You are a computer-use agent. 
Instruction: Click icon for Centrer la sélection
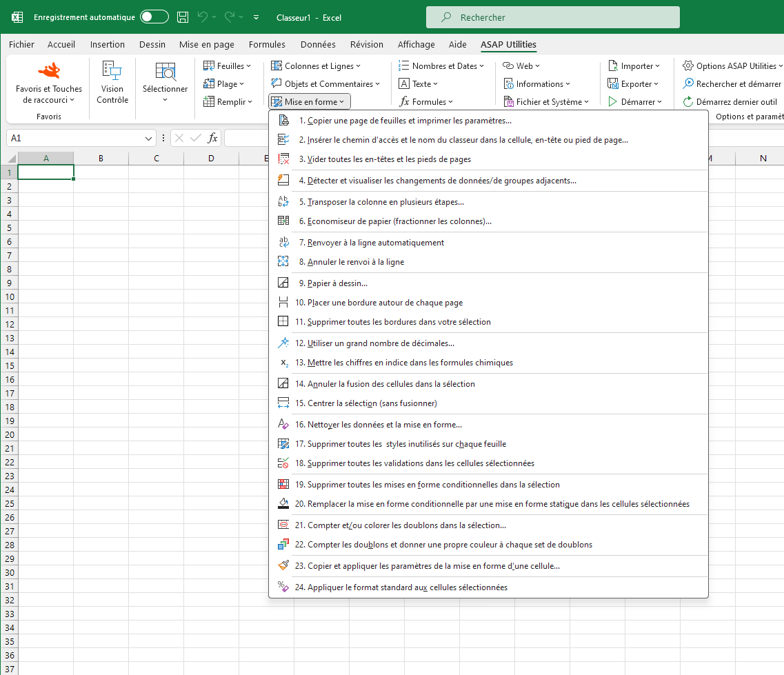click(x=283, y=403)
